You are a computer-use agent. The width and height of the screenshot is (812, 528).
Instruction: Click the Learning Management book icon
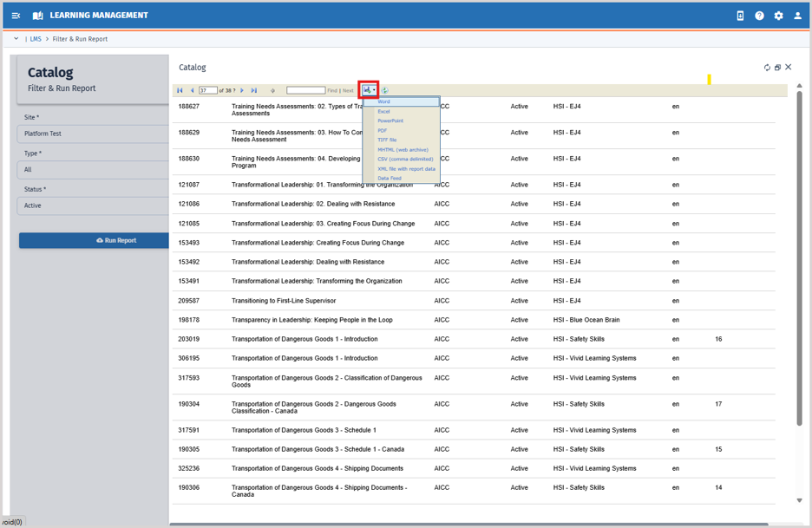coord(38,16)
